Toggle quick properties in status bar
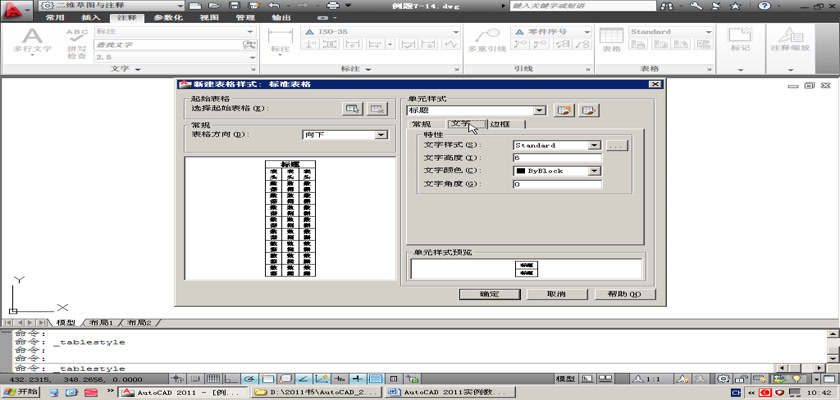Image resolution: width=840 pixels, height=400 pixels. pos(393,379)
